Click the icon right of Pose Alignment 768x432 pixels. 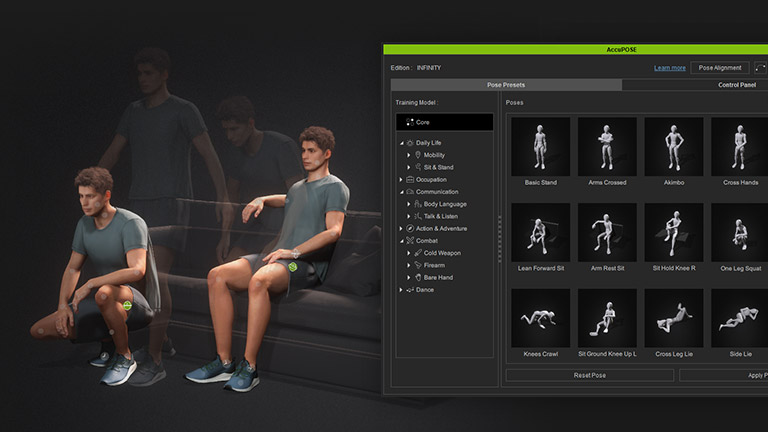(760, 68)
